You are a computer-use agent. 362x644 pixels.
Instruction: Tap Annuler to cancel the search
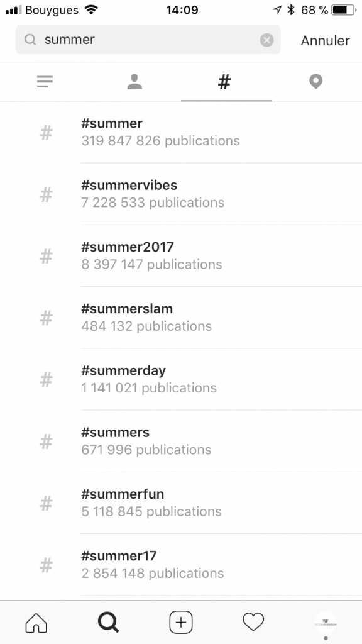(326, 40)
